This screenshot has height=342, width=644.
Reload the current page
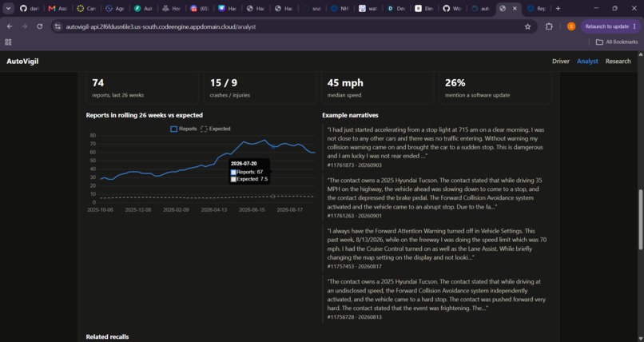click(39, 26)
